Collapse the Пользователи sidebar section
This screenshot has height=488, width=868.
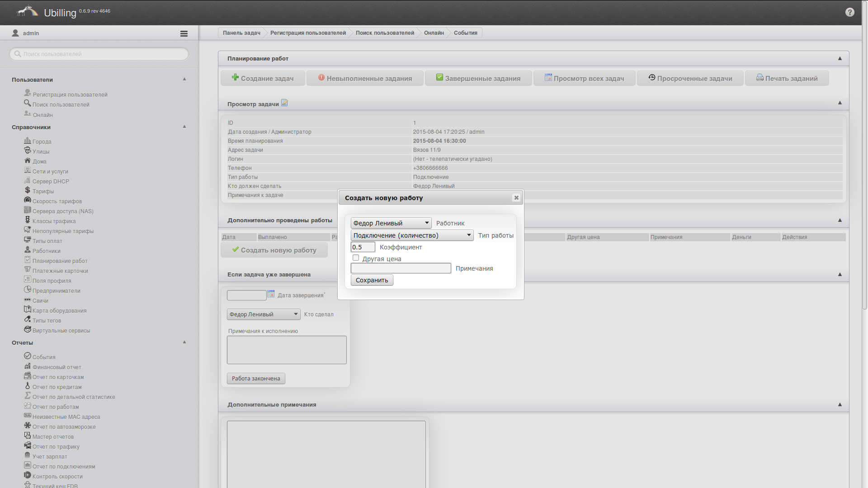[x=184, y=79]
